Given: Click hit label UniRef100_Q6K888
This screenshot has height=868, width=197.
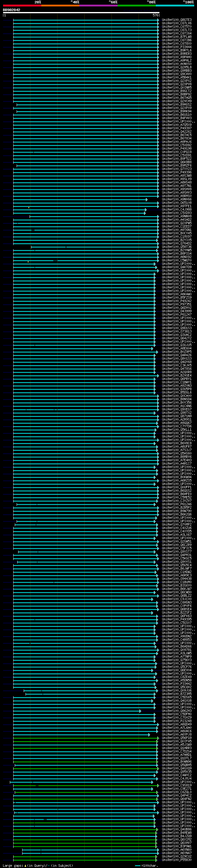Looking at the screenshot, I should pyautogui.click(x=176, y=162).
